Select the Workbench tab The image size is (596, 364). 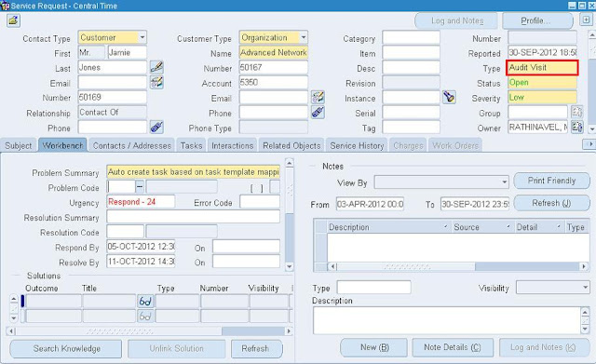(62, 145)
